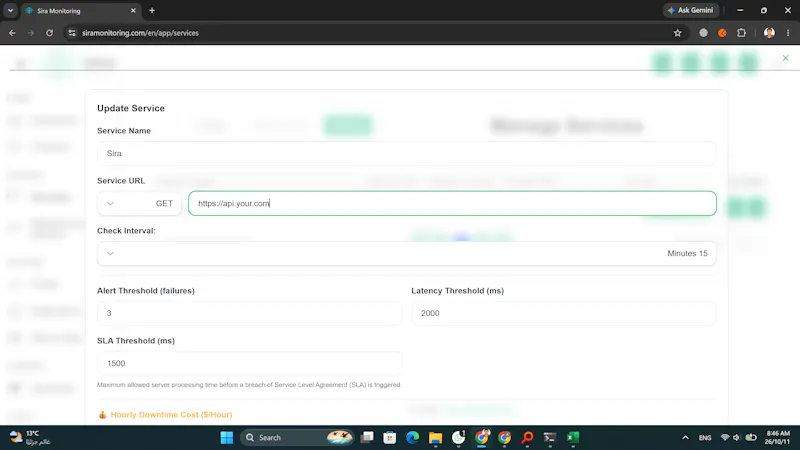The image size is (800, 450).
Task: Click the Service URL input field
Action: point(452,203)
